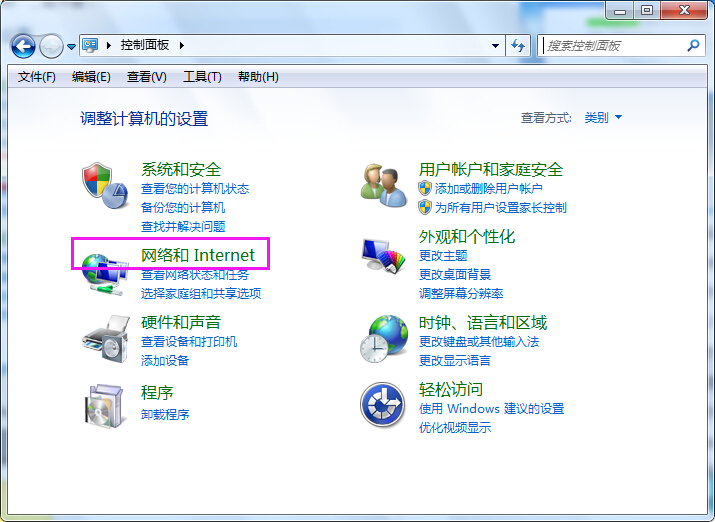Open 硬件和声音 category
The width and height of the screenshot is (715, 522).
pos(181,322)
